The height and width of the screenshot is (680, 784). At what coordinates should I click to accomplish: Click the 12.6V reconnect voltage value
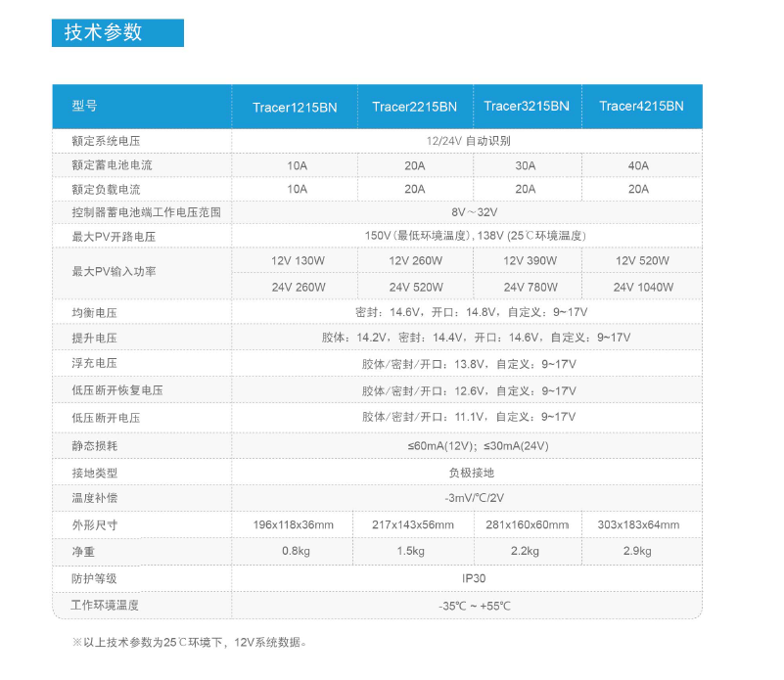[x=469, y=391]
